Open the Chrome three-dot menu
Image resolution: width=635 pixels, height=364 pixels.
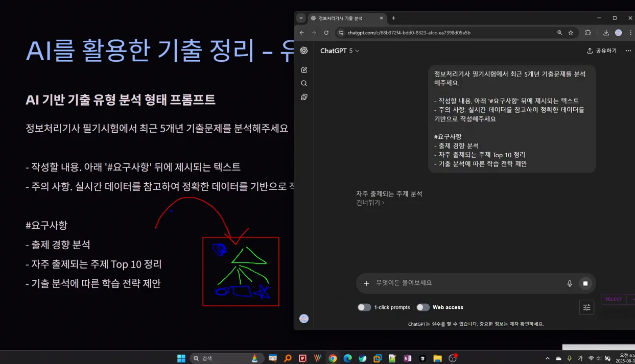[x=631, y=33]
